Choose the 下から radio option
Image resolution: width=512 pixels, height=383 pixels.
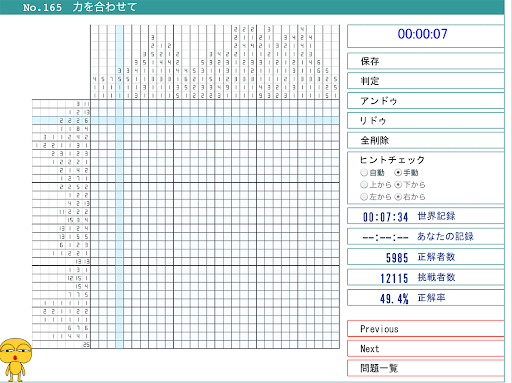click(x=398, y=185)
